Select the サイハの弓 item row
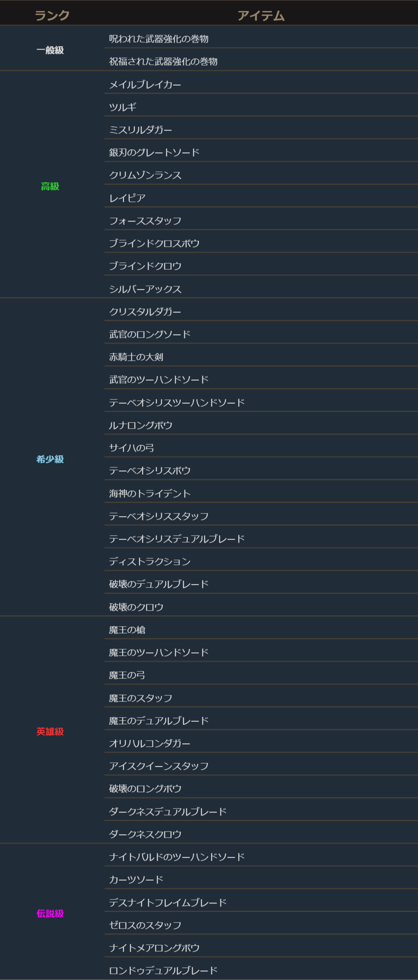The height and width of the screenshot is (980, 418). coord(131,448)
